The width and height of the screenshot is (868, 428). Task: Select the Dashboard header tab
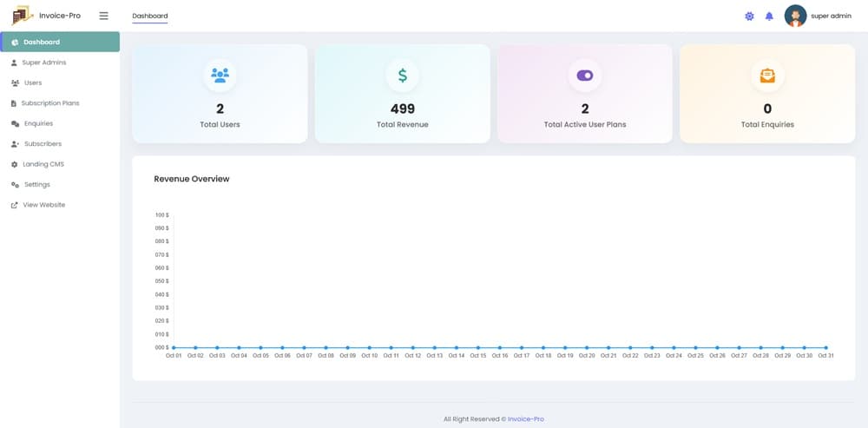[x=149, y=16]
